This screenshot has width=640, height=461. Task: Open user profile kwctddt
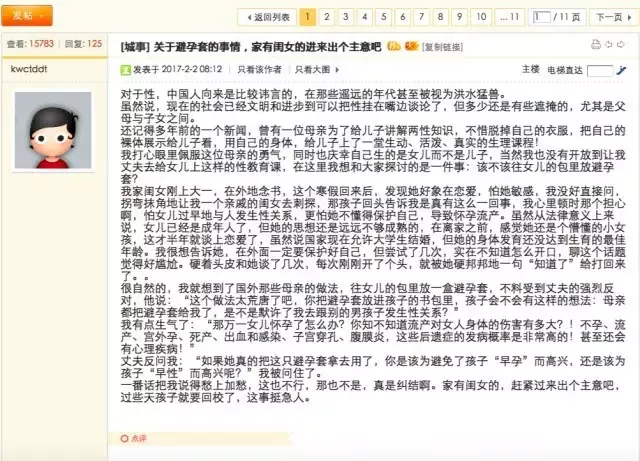click(29, 70)
